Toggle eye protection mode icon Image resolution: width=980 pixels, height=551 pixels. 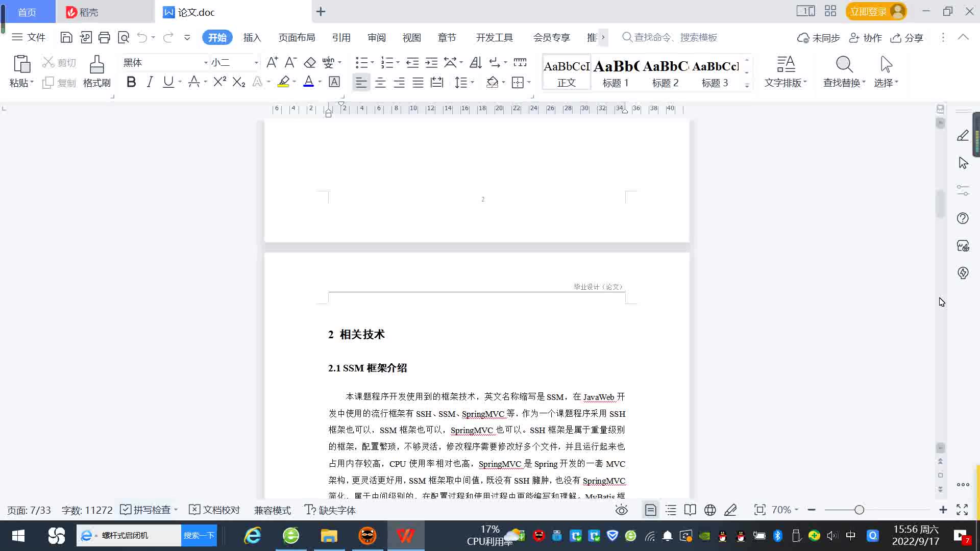click(x=621, y=510)
